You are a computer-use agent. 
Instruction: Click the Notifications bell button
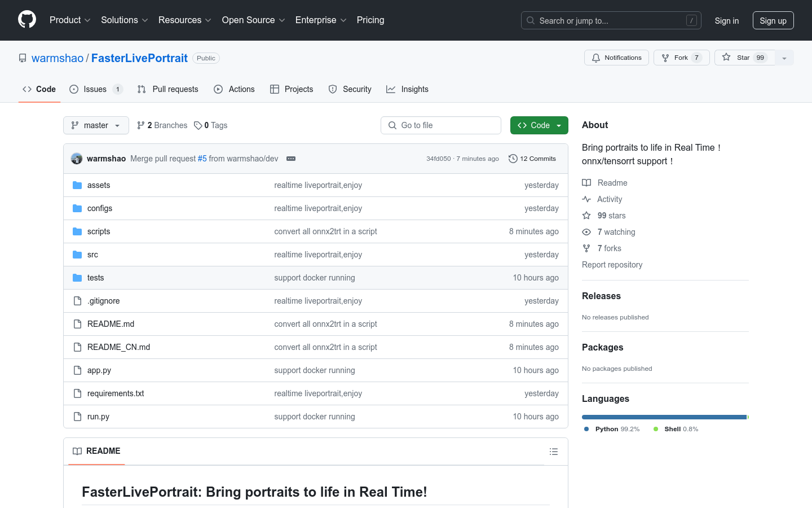[x=616, y=58]
